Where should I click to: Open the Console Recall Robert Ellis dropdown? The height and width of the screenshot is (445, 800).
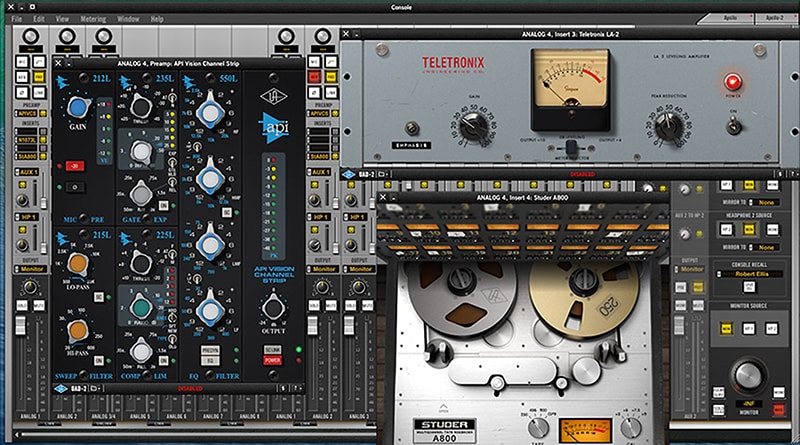tap(749, 274)
